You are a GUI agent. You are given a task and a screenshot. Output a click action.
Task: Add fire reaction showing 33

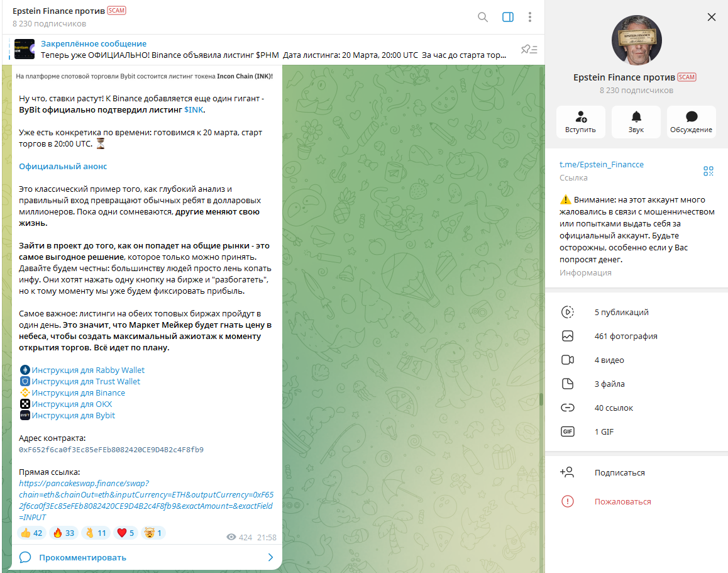pyautogui.click(x=63, y=533)
